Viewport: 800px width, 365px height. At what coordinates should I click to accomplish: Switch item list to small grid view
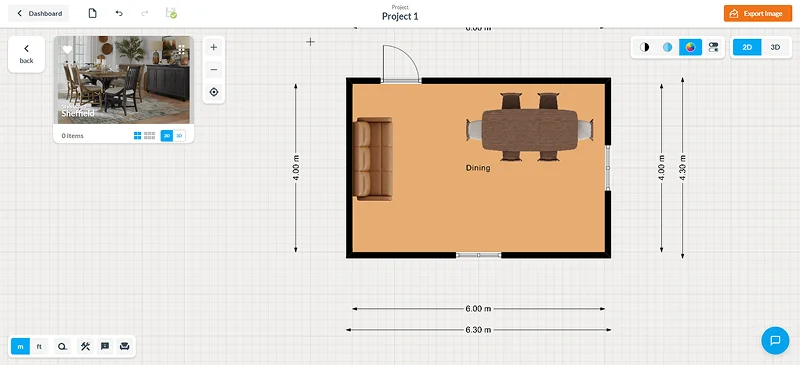point(149,136)
